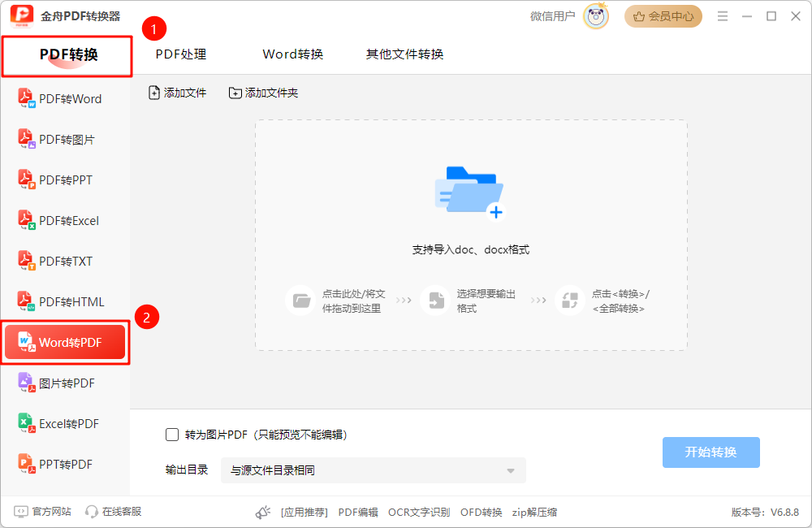This screenshot has height=528, width=812.
Task: Contact 在线客服 online support
Action: (114, 512)
